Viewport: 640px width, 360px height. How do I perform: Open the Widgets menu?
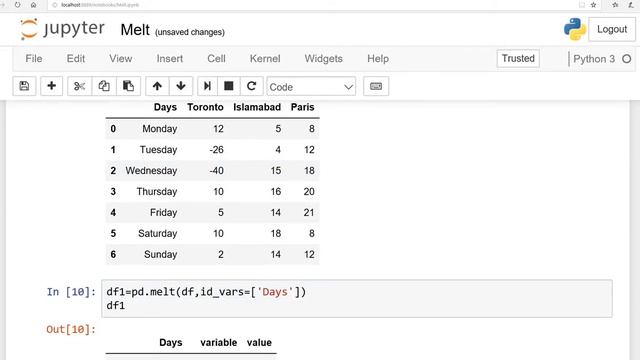[x=324, y=59]
